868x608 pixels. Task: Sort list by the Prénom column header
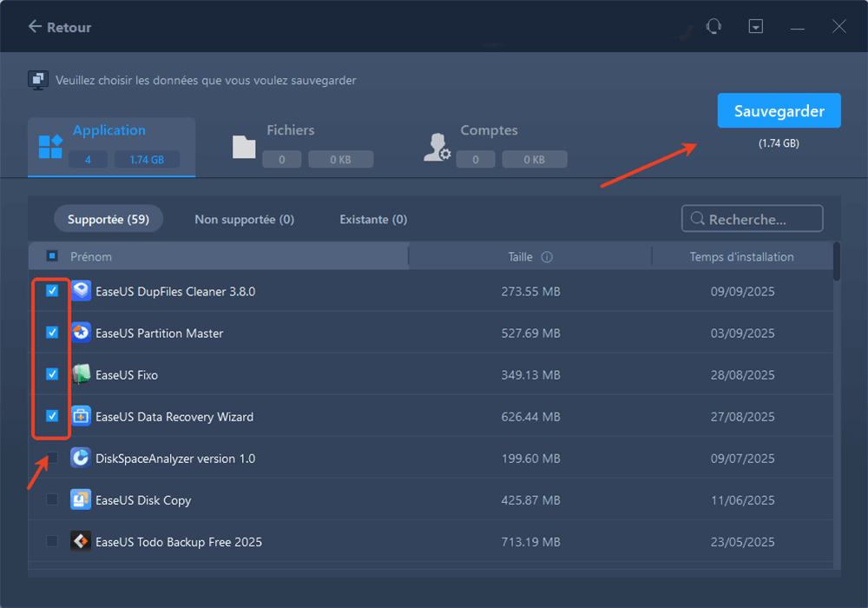coord(91,256)
